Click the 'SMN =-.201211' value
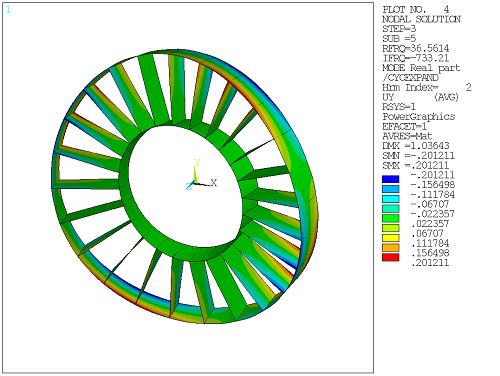 click(419, 156)
